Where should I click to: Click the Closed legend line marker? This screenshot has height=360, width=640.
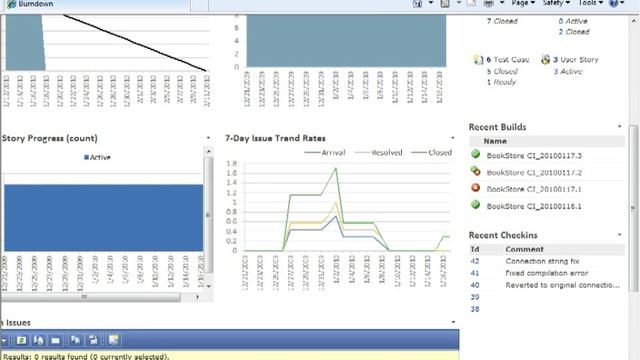419,153
